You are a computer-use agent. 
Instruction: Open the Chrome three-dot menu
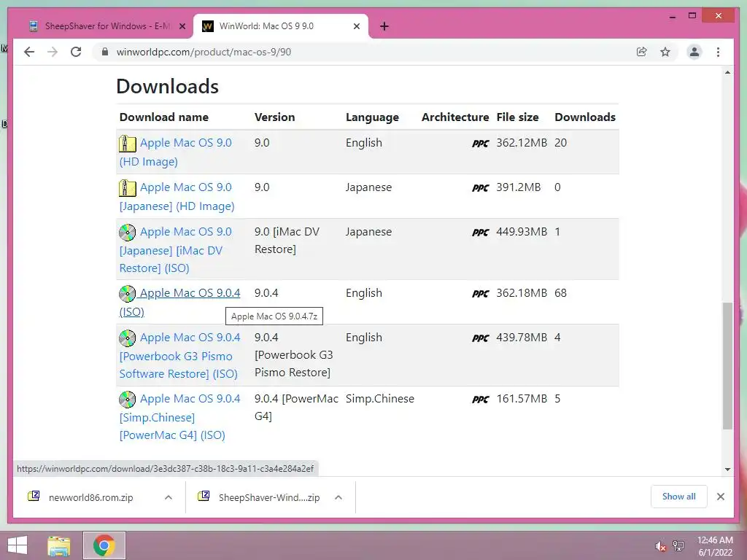tap(718, 52)
